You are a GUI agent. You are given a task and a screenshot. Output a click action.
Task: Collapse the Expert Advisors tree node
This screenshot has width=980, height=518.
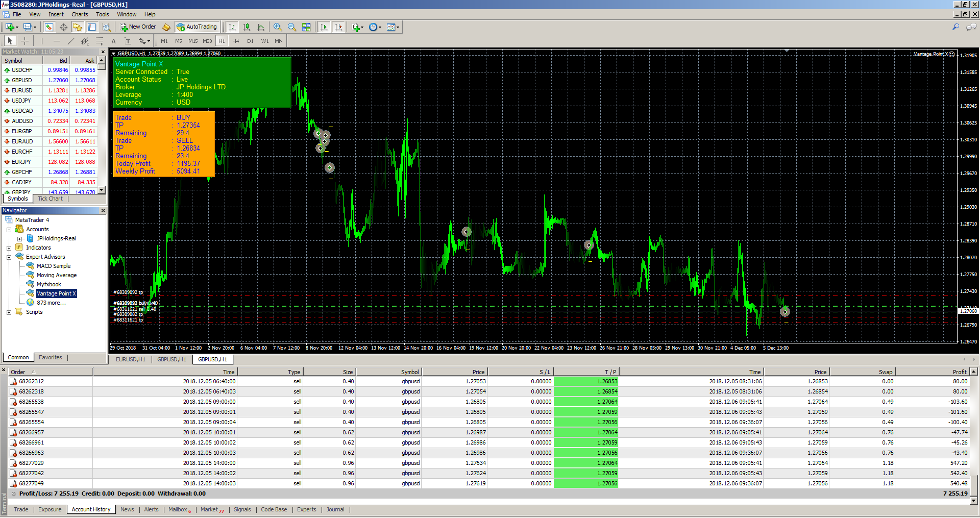9,257
